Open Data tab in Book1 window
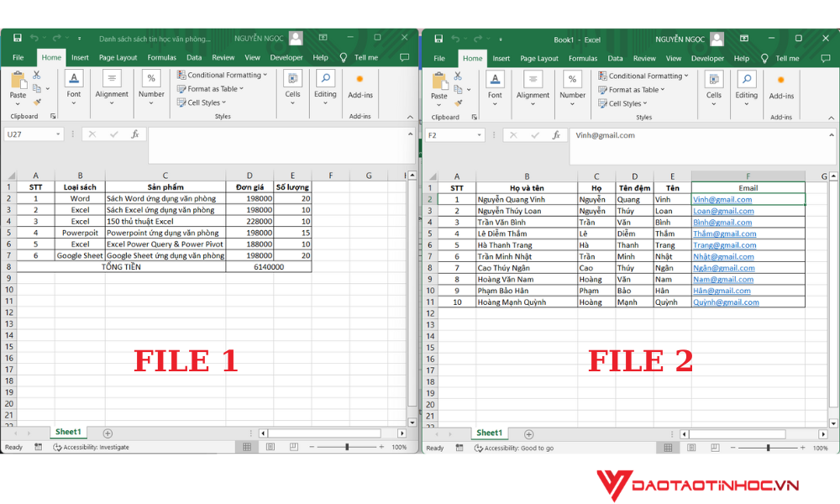840x504 pixels. 615,59
